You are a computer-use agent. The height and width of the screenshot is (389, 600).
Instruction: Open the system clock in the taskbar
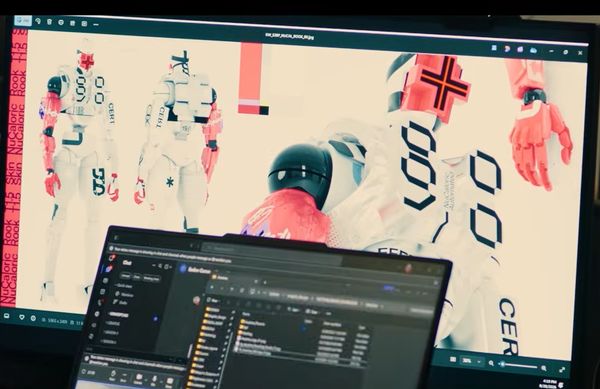pyautogui.click(x=548, y=384)
